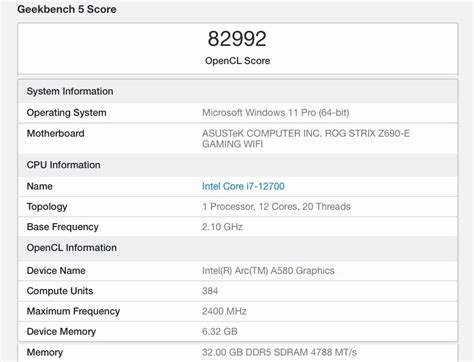Image resolution: width=474 pixels, height=362 pixels.
Task: Select the OpenCL Score label
Action: tap(237, 61)
